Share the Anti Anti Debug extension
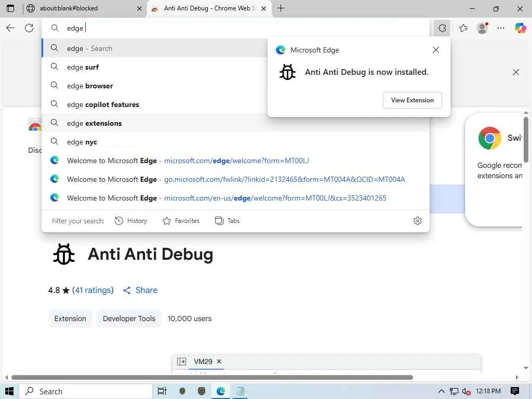Viewport: 532px width, 399px height. [140, 290]
